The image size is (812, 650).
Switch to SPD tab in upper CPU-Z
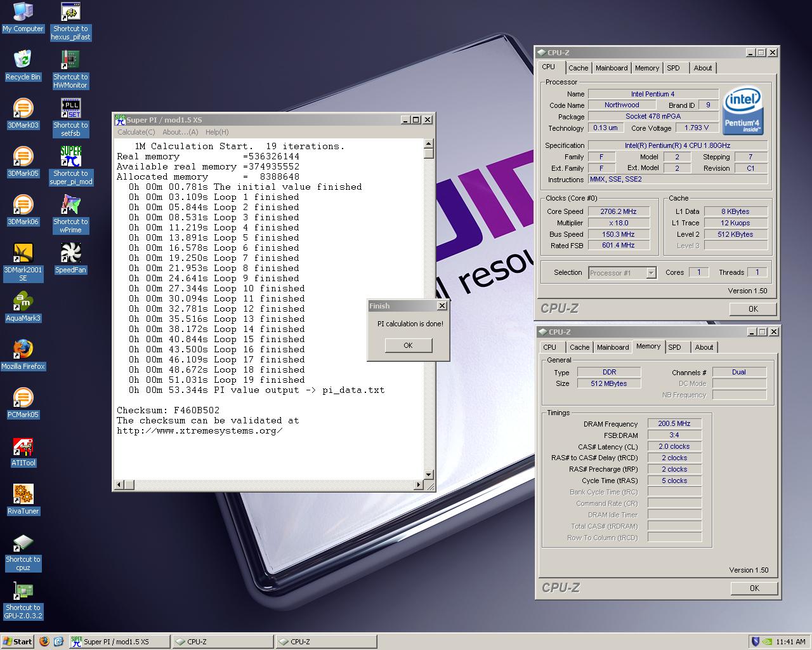pos(674,68)
